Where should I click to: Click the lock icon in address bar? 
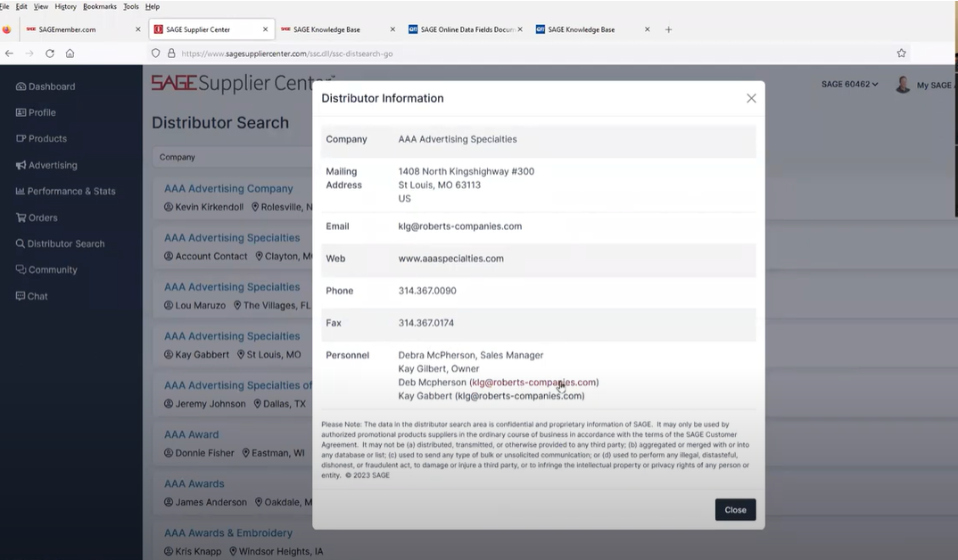tap(171, 54)
